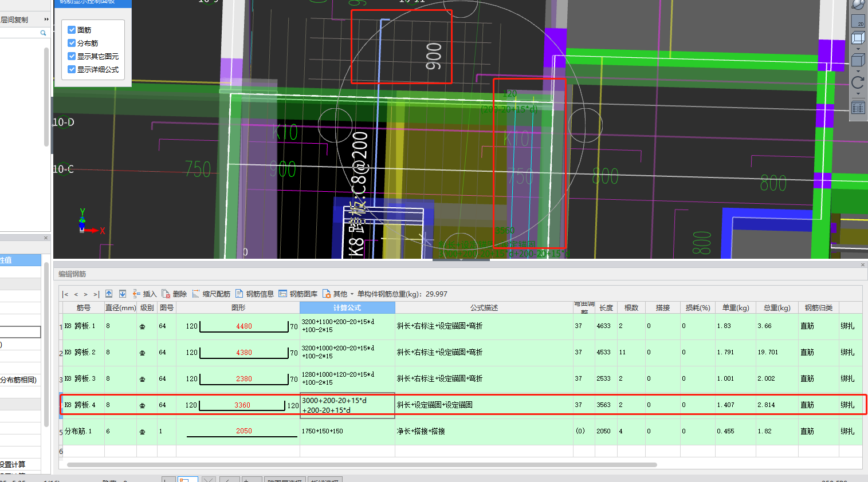This screenshot has width=868, height=482.
Task: Jump to the last rebar row
Action: 96,294
